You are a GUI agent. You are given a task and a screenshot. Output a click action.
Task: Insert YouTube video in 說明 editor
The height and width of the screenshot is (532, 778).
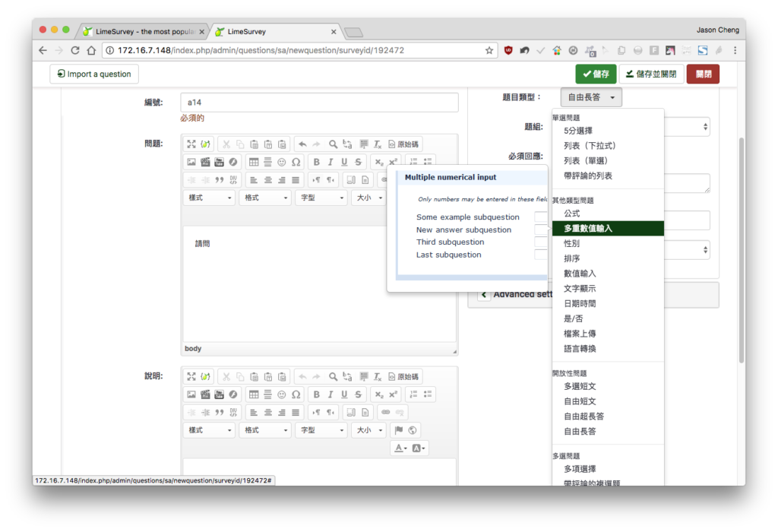pos(219,394)
